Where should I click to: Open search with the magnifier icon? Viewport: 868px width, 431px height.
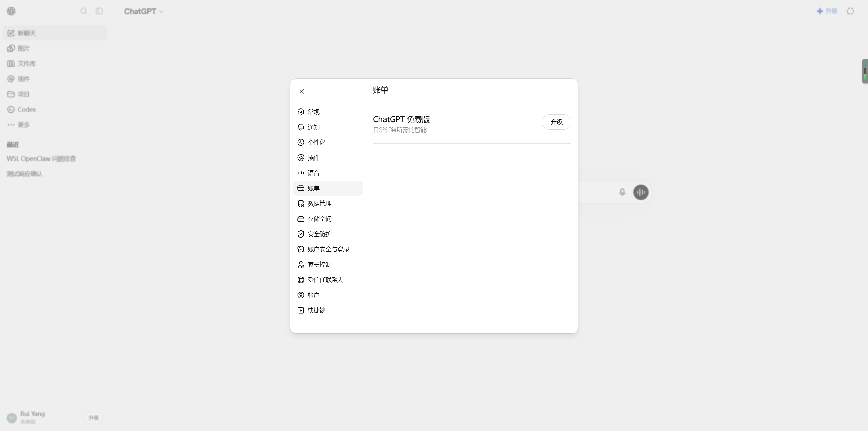tap(84, 11)
